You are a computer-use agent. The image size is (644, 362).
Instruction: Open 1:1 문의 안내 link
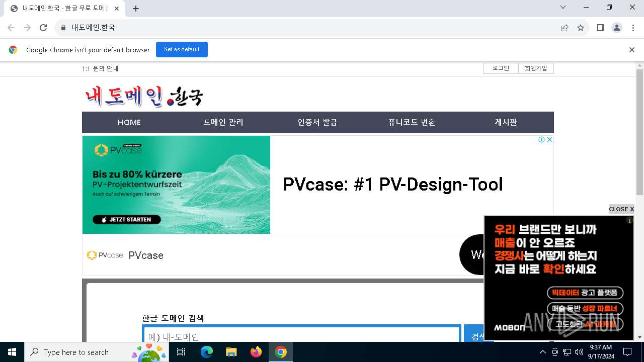(100, 68)
